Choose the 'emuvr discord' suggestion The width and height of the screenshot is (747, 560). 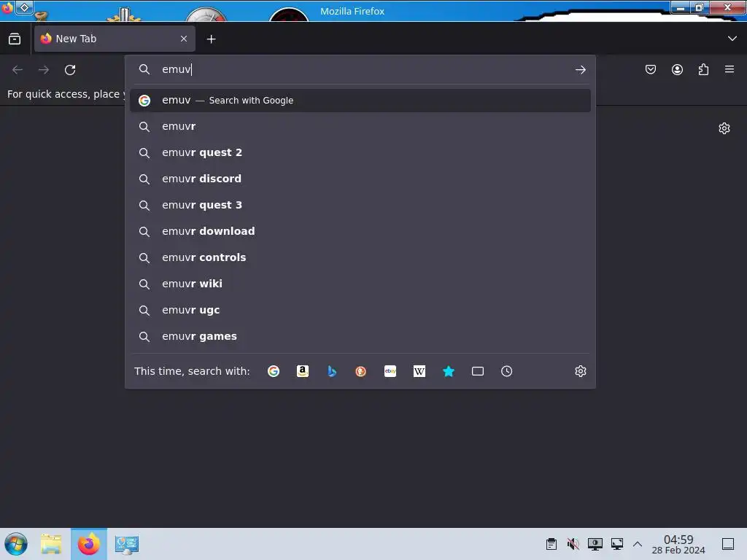click(360, 179)
